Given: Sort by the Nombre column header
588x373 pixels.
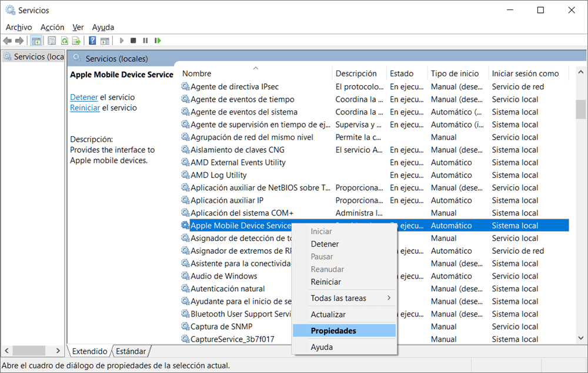Looking at the screenshot, I should pos(255,74).
